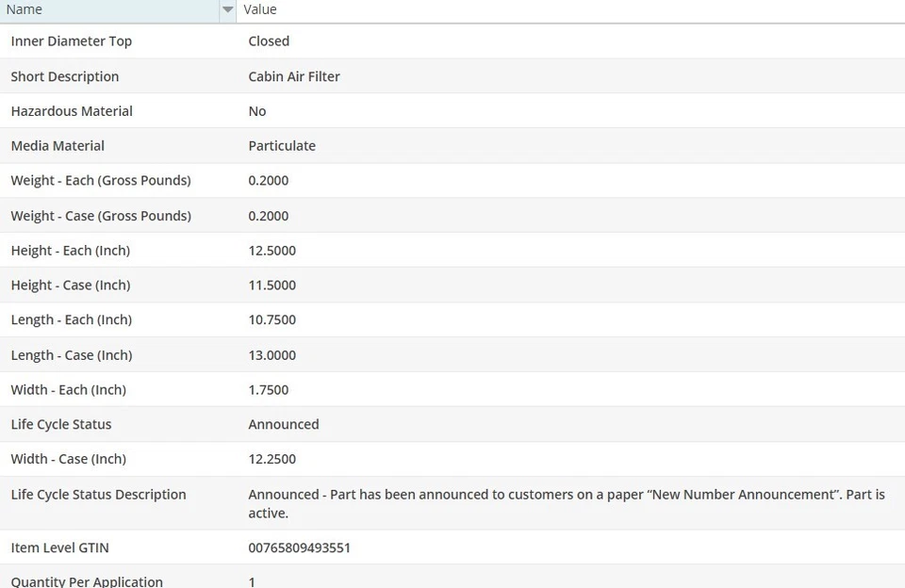Select the Height - Case (Inch) label
This screenshot has height=588, width=905.
pos(71,286)
